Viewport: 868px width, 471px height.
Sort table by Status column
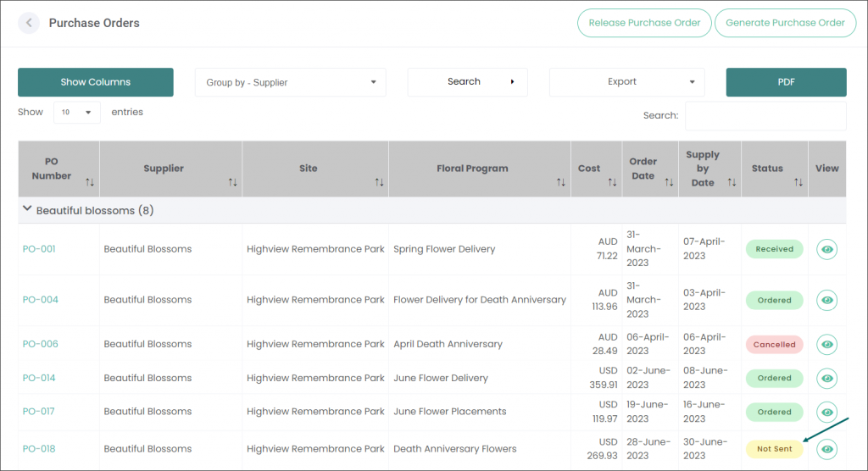click(798, 182)
